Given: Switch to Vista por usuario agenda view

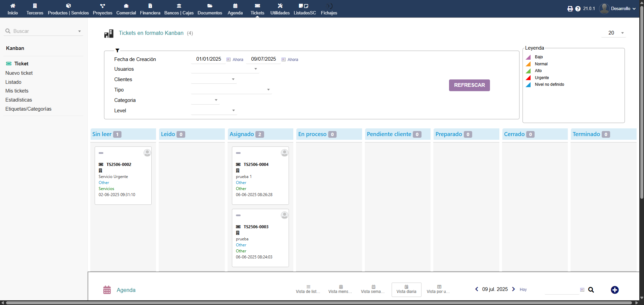Looking at the screenshot, I should (x=439, y=290).
